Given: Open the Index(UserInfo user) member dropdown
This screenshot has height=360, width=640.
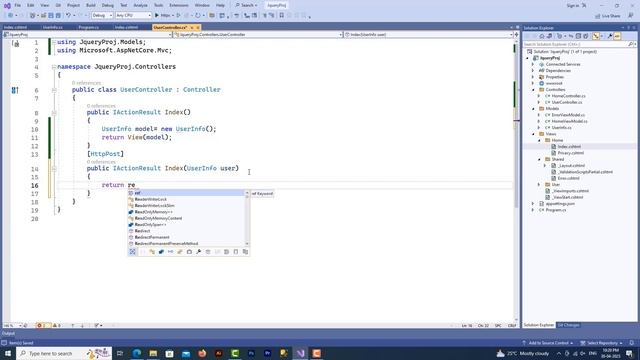Looking at the screenshot, I should [429, 35].
